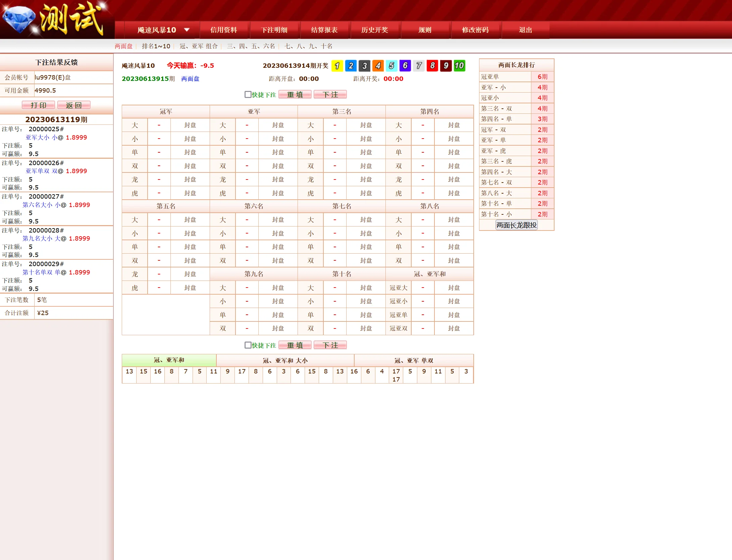Enable the top 快捷下注 checkbox
Image resolution: width=732 pixels, height=560 pixels.
coord(248,95)
